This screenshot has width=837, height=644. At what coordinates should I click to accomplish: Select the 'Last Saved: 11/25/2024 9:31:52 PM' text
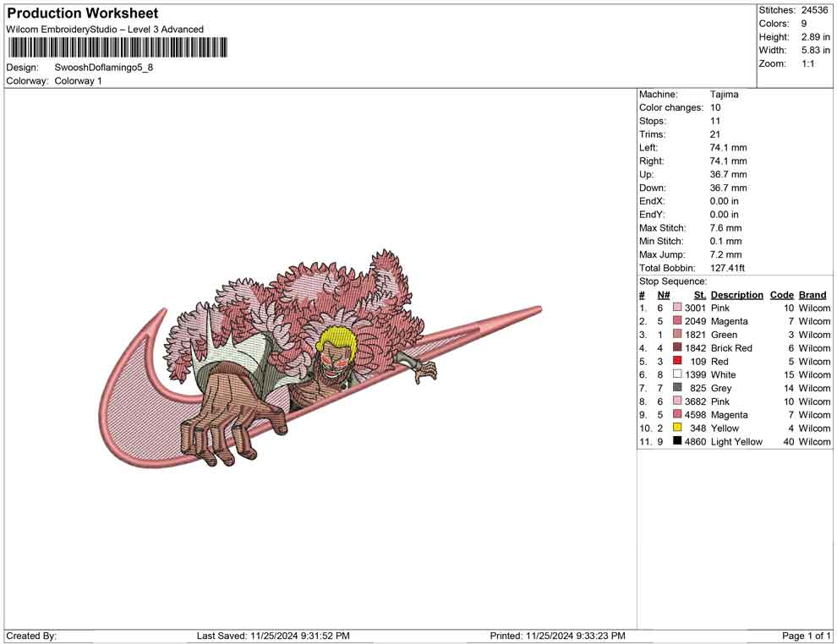[273, 636]
